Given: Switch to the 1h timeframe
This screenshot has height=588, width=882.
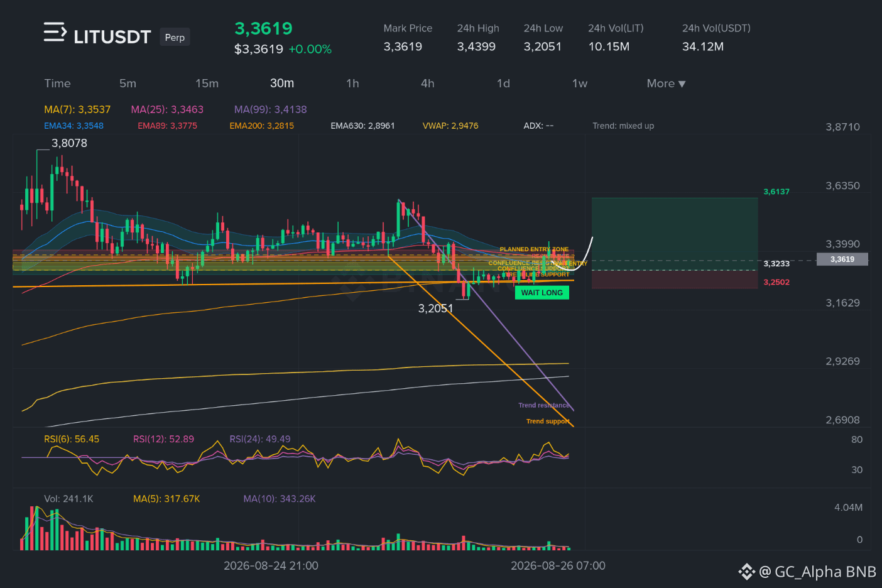Looking at the screenshot, I should click(x=352, y=84).
